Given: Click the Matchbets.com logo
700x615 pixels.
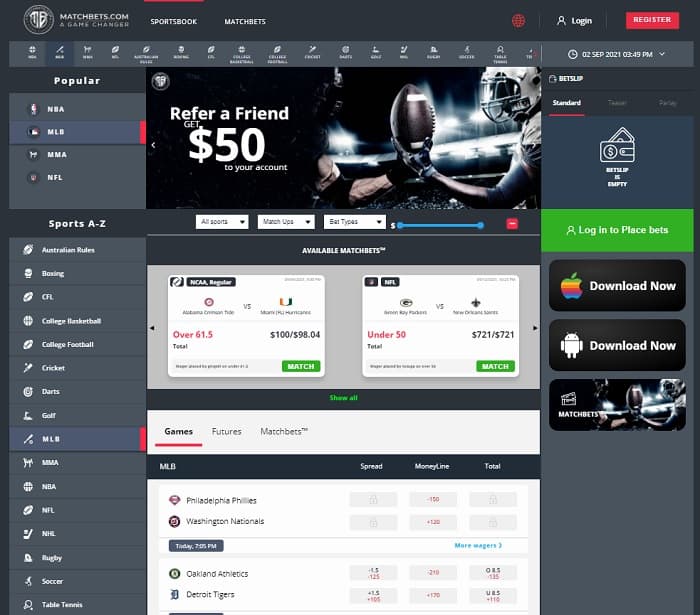Looking at the screenshot, I should point(76,20).
